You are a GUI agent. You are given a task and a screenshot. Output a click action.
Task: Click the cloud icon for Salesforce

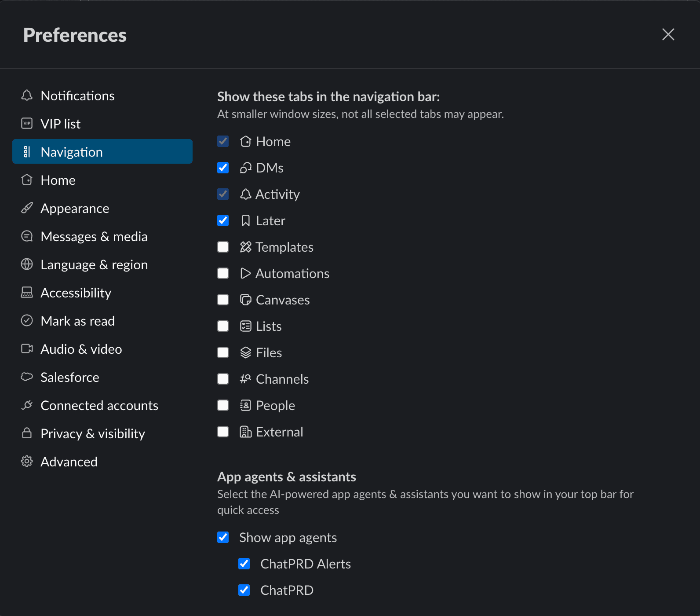[27, 377]
